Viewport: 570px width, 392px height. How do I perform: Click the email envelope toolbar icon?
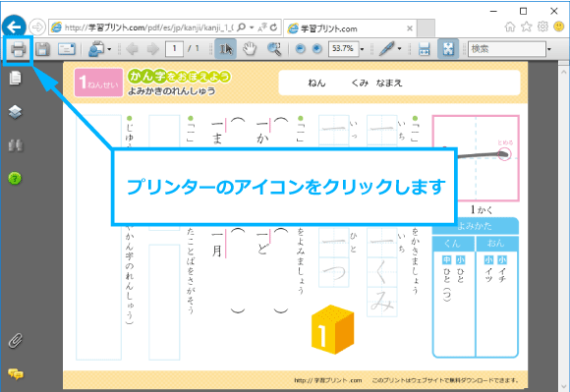67,49
